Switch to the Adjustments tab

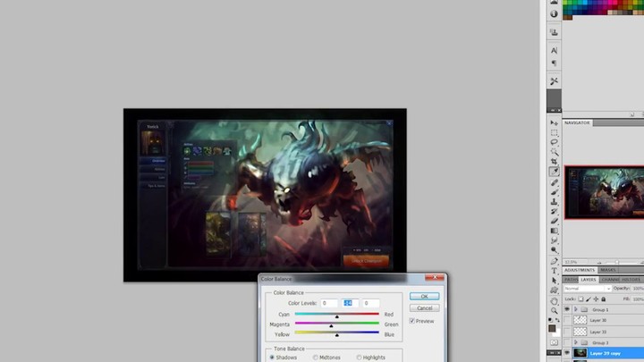click(580, 270)
